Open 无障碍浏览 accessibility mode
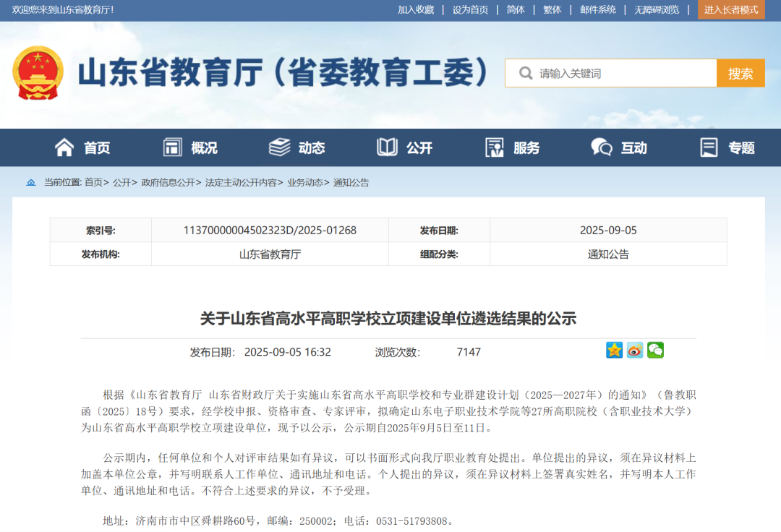This screenshot has width=781, height=532. click(657, 9)
